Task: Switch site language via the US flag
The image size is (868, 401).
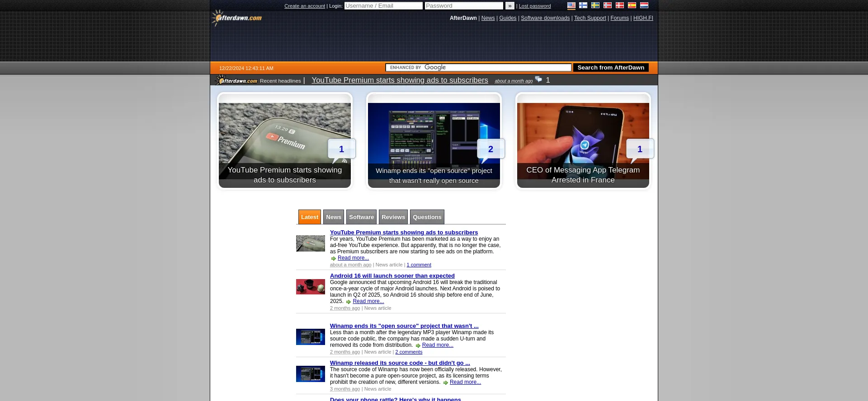Action: tap(571, 5)
